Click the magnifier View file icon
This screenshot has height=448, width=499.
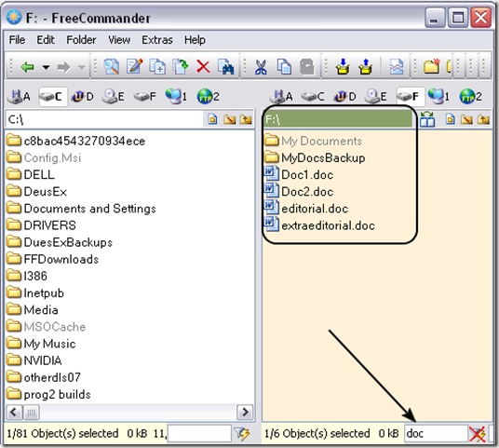pos(112,67)
